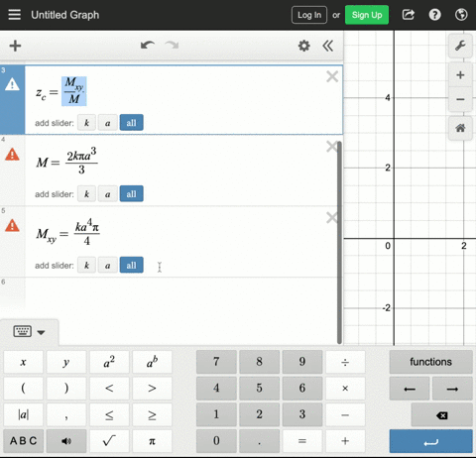The height and width of the screenshot is (458, 476).
Task: Click the audio speaker key
Action: 66,441
